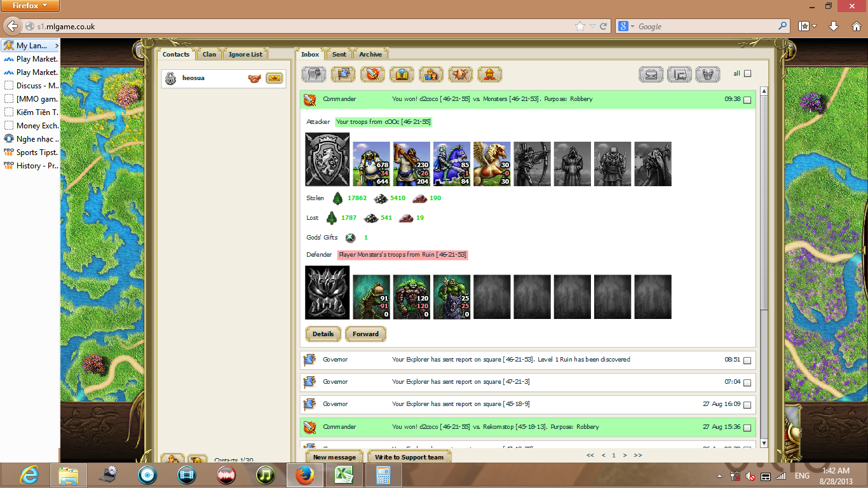The width and height of the screenshot is (868, 488).
Task: Open the Firefox downloads arrow
Action: coord(834,26)
